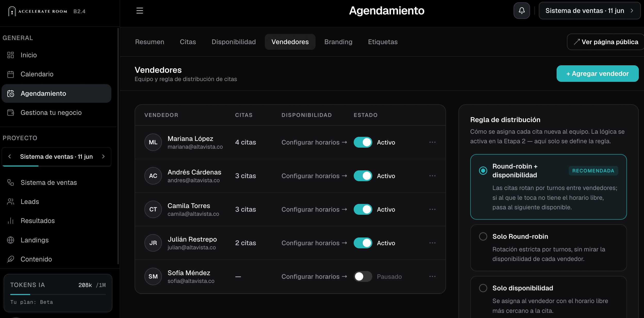Click the Sistema de ventas · 11 jun sidebar label
This screenshot has width=644, height=318.
[x=56, y=156]
